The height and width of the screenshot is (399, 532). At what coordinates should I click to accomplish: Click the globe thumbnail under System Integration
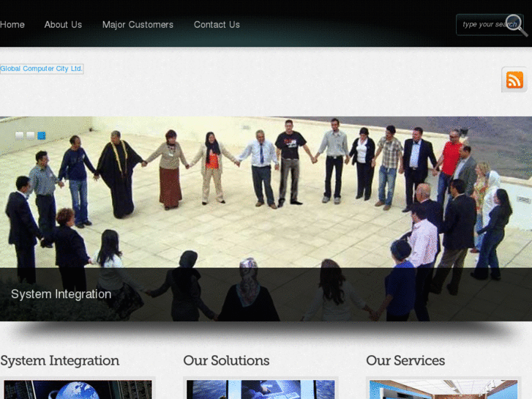tap(78, 389)
